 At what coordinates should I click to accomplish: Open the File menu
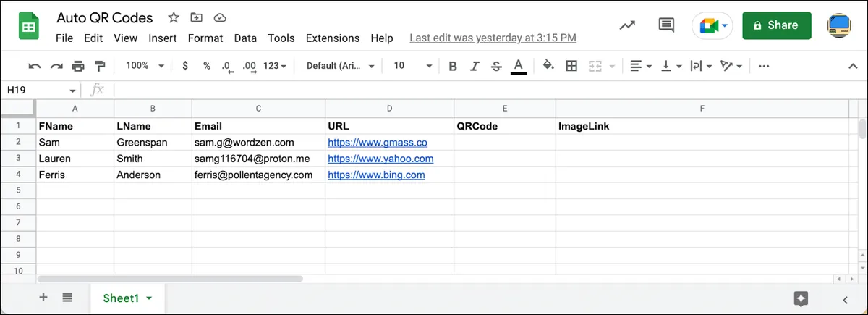[64, 38]
